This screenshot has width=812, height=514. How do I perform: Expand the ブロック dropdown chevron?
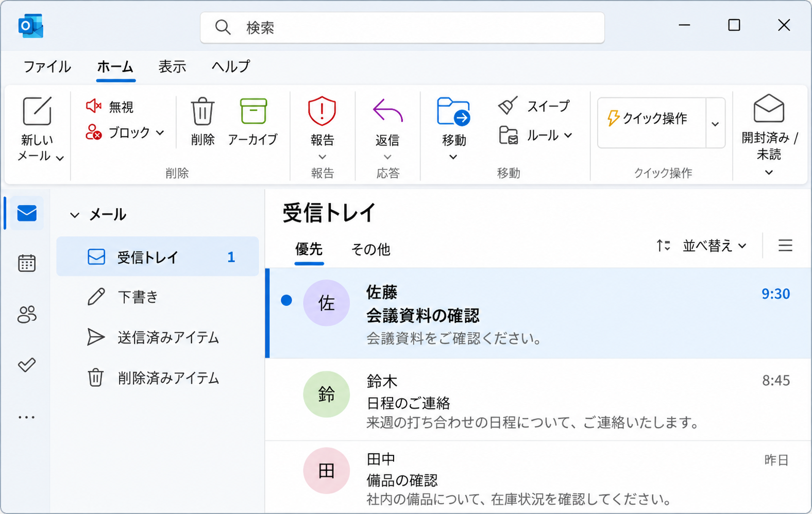click(x=160, y=133)
